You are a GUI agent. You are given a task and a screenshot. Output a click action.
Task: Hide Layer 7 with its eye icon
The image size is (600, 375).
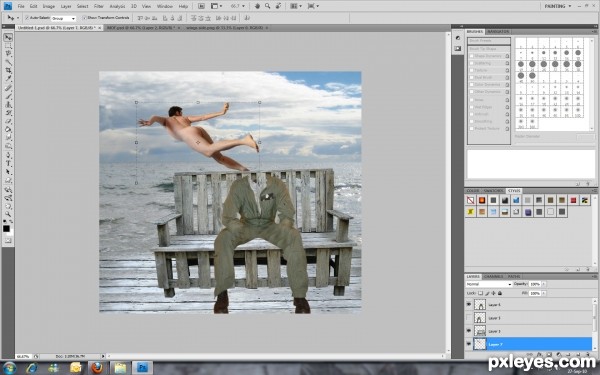coord(469,344)
